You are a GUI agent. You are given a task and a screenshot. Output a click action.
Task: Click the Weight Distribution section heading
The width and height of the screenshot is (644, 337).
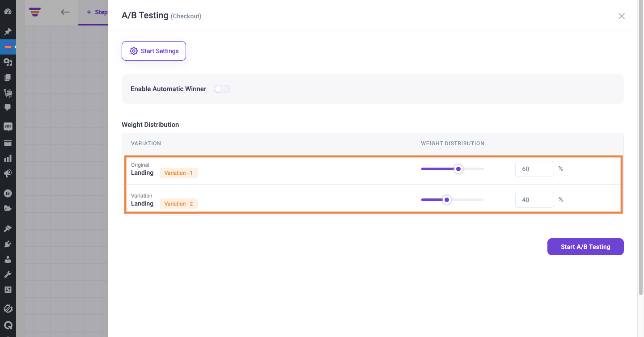150,125
